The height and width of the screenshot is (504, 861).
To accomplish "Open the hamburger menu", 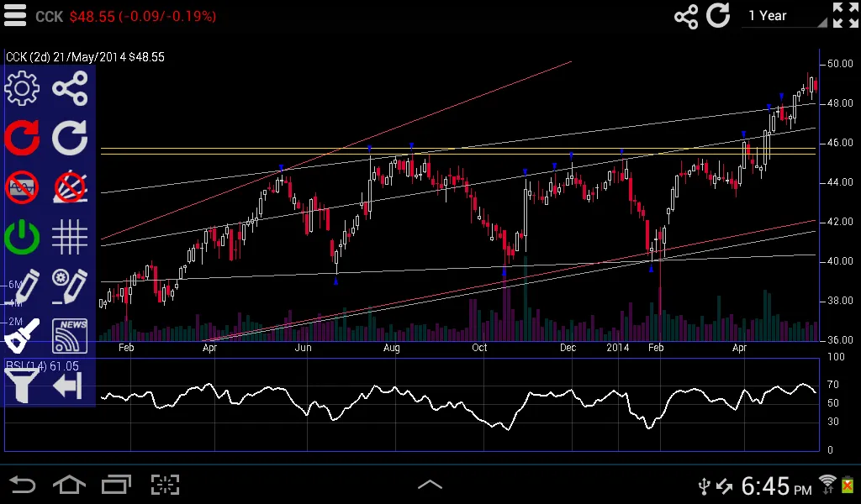I will point(15,15).
